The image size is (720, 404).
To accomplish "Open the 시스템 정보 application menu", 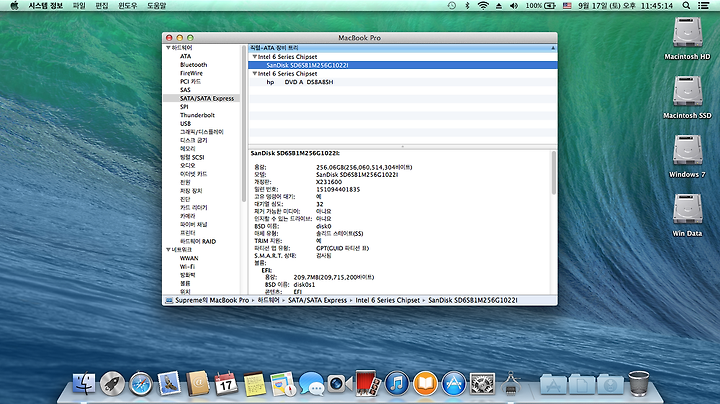I will point(45,6).
